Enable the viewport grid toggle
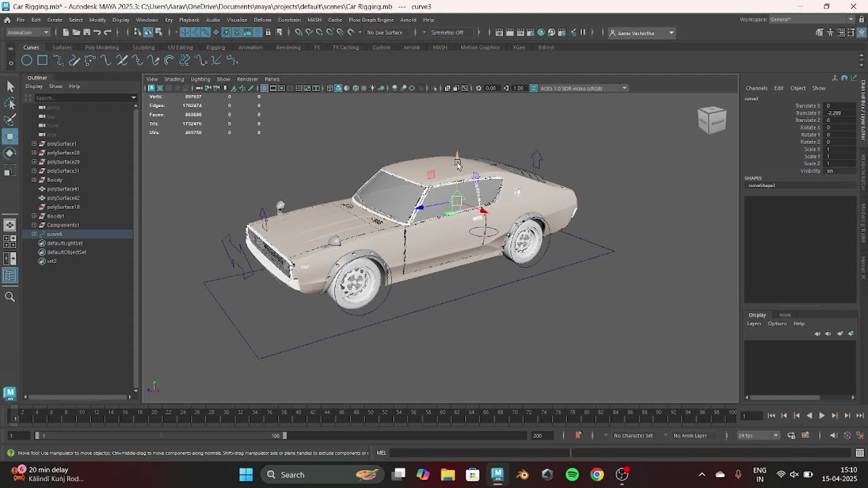The height and width of the screenshot is (488, 868). pyautogui.click(x=264, y=88)
